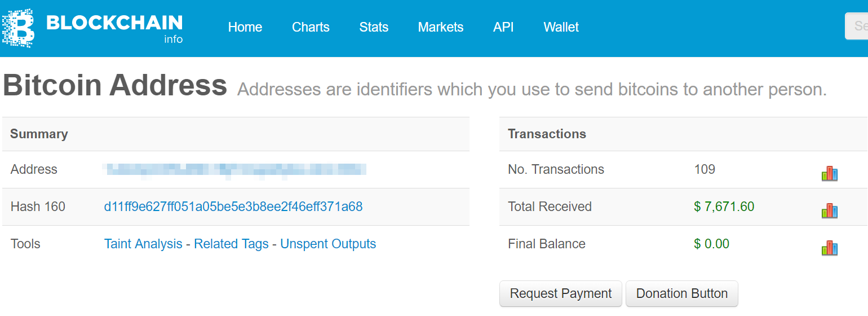Select the Stats menu item
Viewport: 868px width, 316px height.
point(374,27)
